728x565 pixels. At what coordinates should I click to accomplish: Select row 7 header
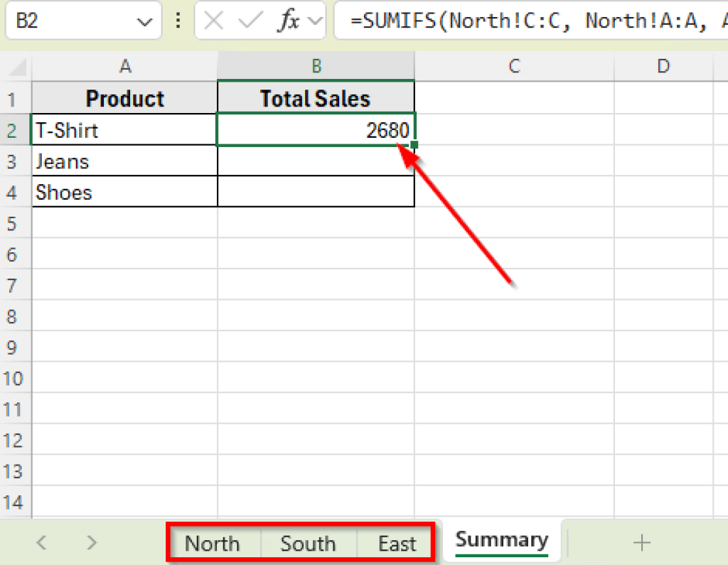[16, 285]
